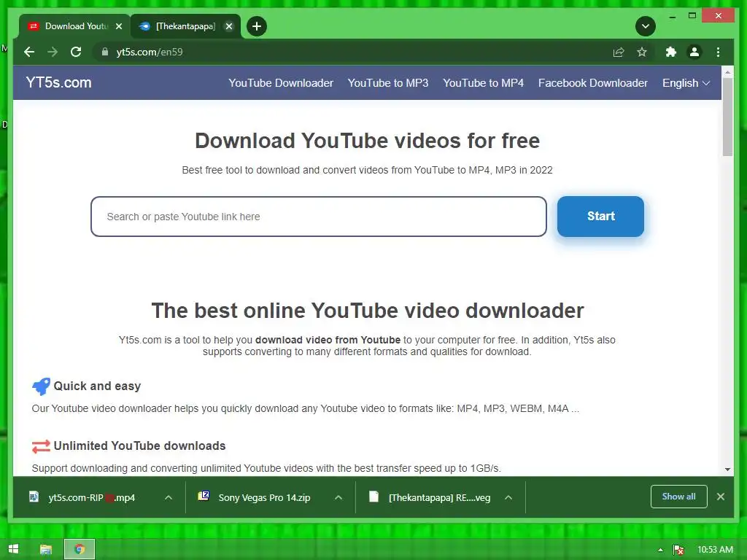
Task: Click the scrollbar down arrow
Action: tap(727, 470)
